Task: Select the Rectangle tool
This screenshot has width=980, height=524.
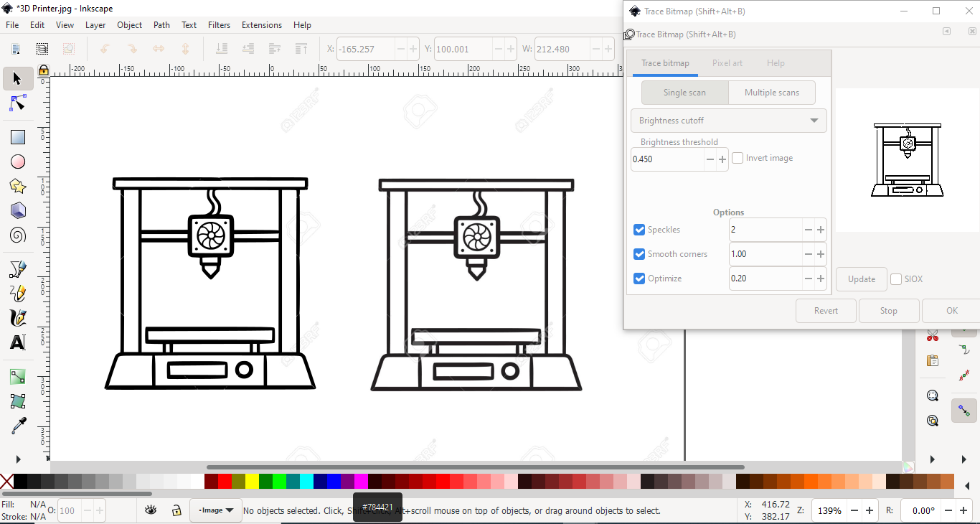Action: 17,136
